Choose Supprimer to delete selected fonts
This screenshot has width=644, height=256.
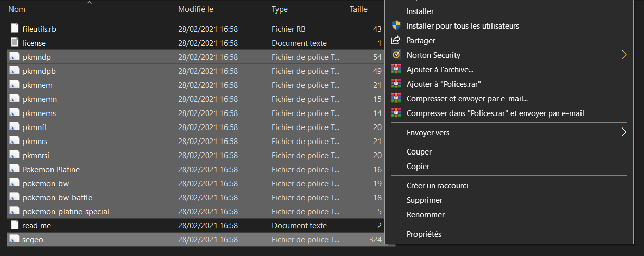tap(424, 200)
